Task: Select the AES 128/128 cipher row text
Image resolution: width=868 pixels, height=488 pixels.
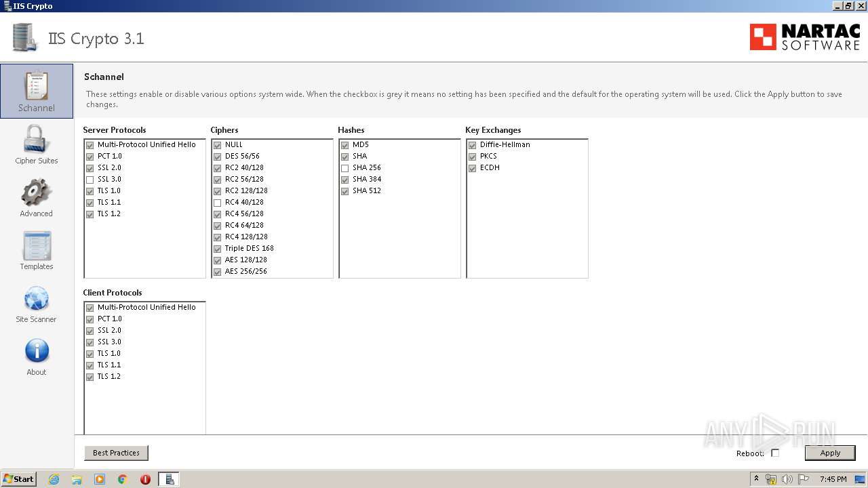Action: click(245, 260)
